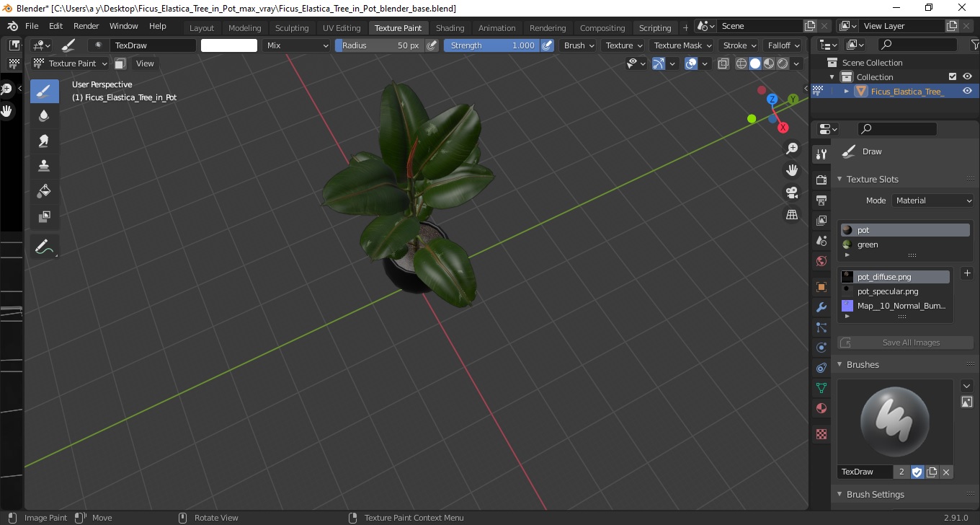980x525 pixels.
Task: Open the Render menu
Action: 86,26
